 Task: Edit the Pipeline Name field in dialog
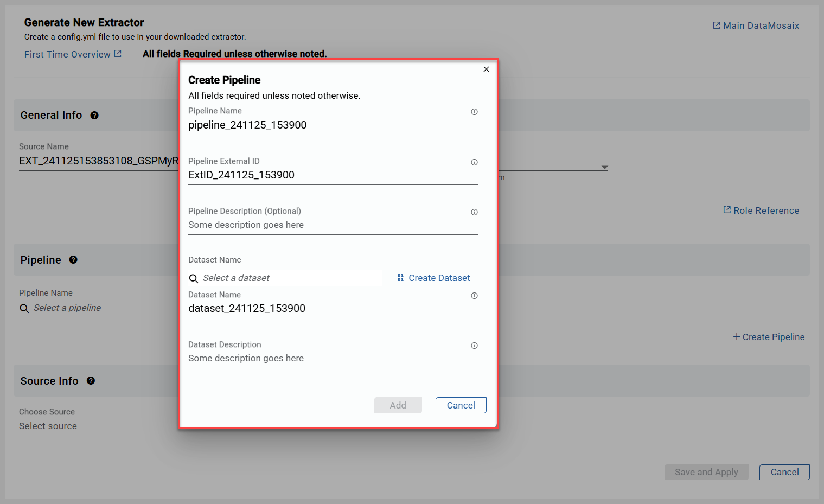pyautogui.click(x=333, y=125)
